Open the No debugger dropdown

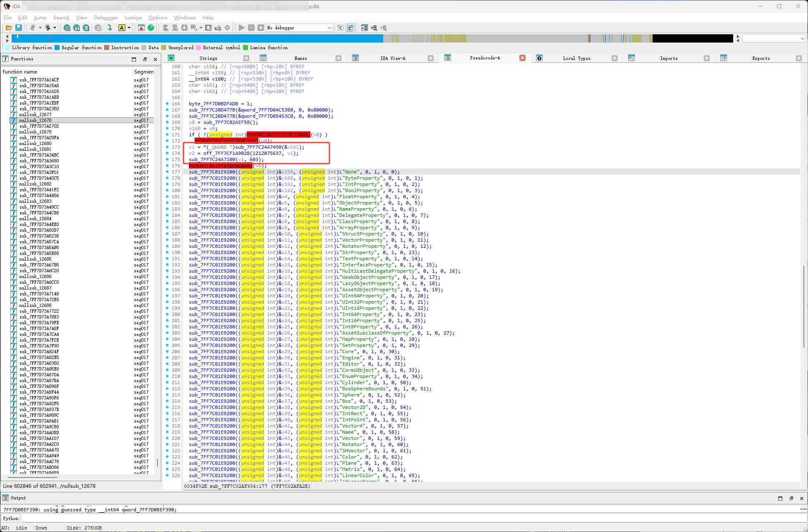(x=299, y=28)
